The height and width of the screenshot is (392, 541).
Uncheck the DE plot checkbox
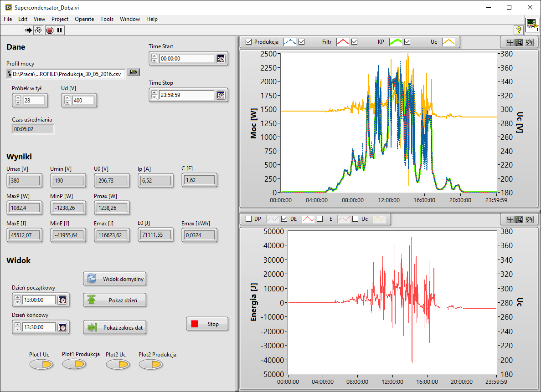[284, 219]
